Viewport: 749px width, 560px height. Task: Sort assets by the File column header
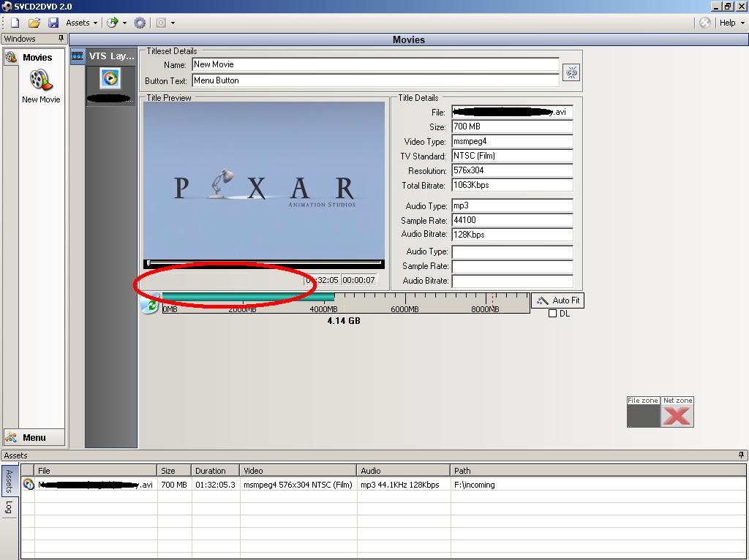[96, 471]
